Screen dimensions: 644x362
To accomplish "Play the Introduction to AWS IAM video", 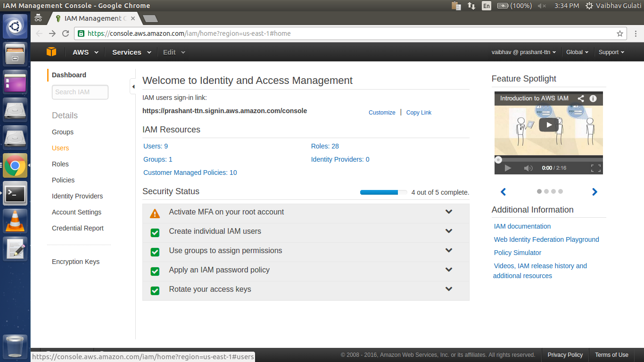I will [549, 124].
